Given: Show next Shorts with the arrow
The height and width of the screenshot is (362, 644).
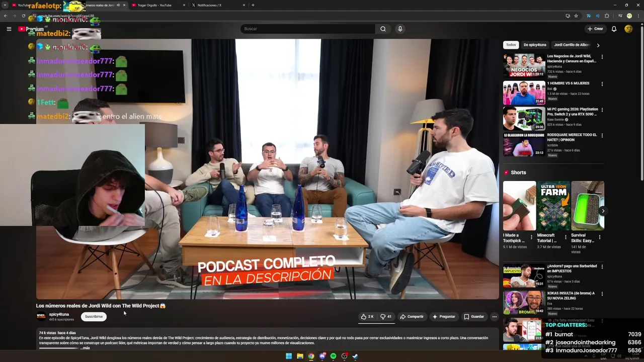Looking at the screenshot, I should click(602, 211).
